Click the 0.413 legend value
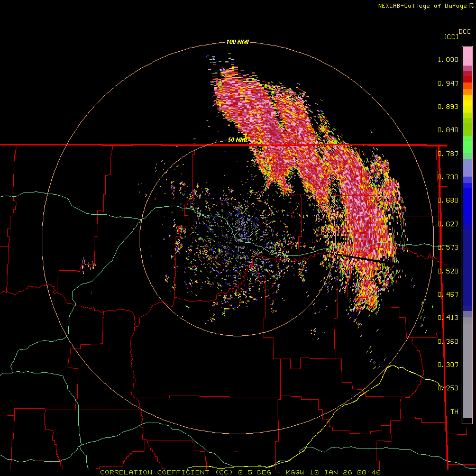476x476 pixels. [x=448, y=318]
